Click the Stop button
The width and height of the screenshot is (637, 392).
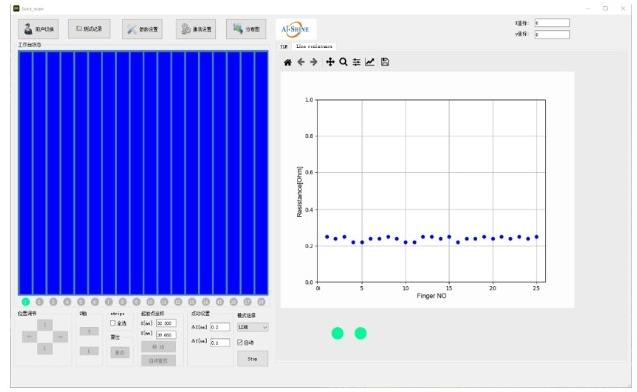pyautogui.click(x=253, y=359)
